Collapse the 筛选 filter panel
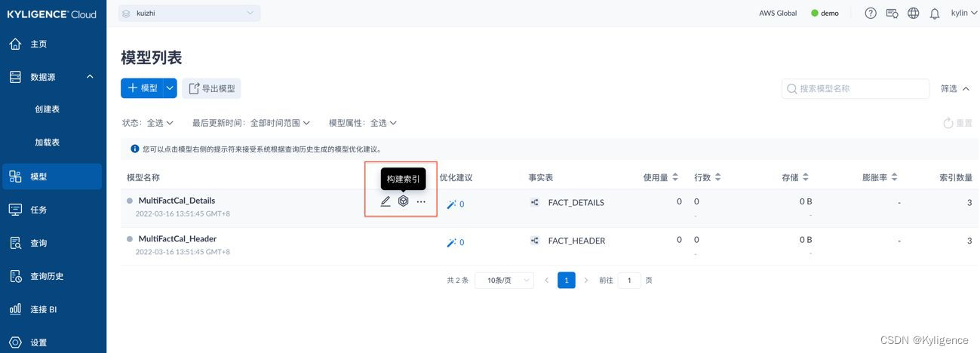 click(955, 88)
